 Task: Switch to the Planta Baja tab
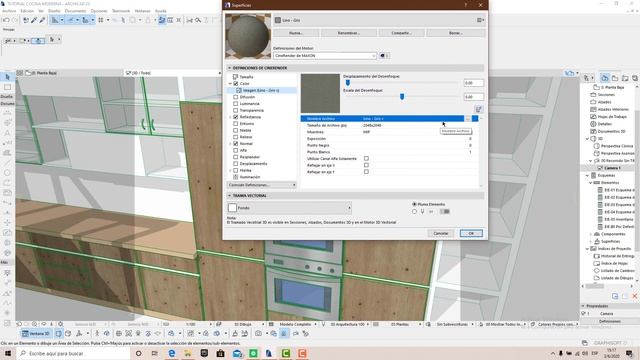(43, 73)
